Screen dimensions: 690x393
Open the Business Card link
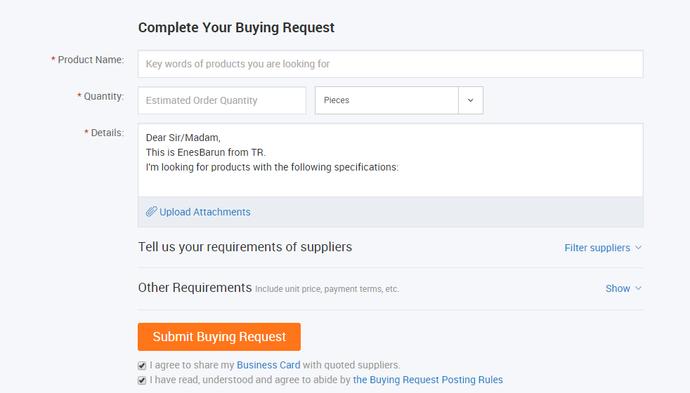tap(268, 365)
